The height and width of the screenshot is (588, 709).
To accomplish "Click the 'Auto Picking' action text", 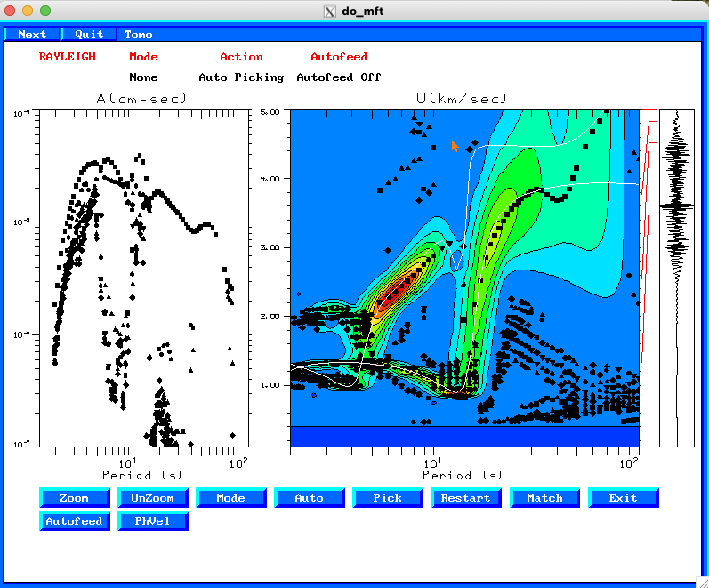I will pos(241,77).
